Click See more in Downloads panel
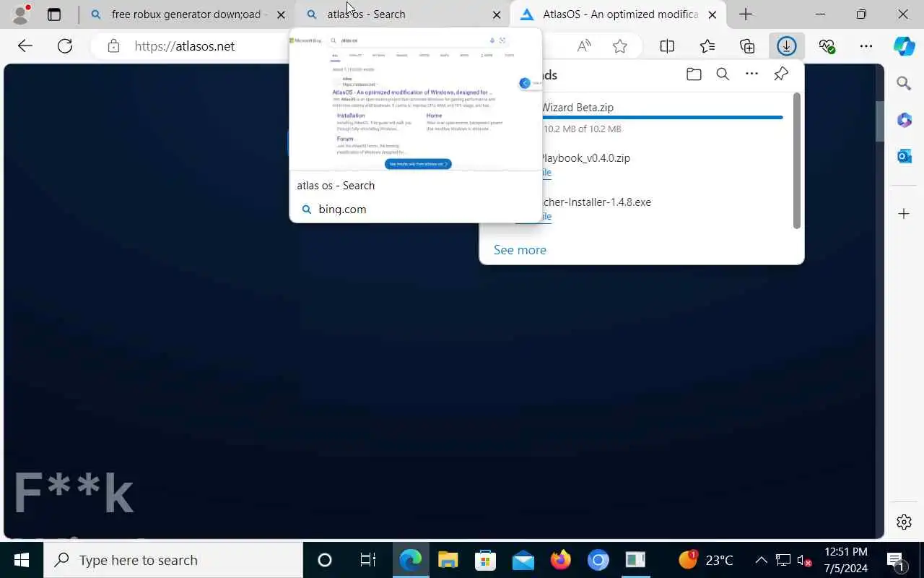This screenshot has height=578, width=924. tap(520, 250)
